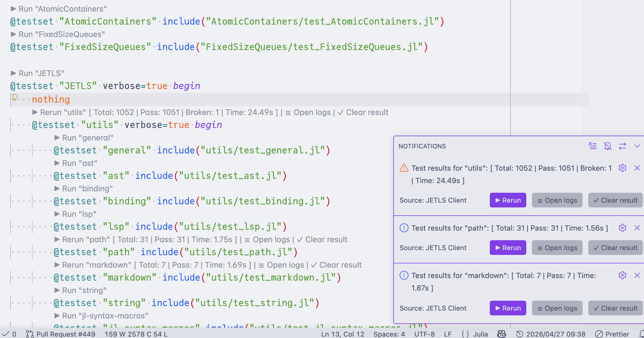Clear result in the "utils" notification

click(615, 200)
